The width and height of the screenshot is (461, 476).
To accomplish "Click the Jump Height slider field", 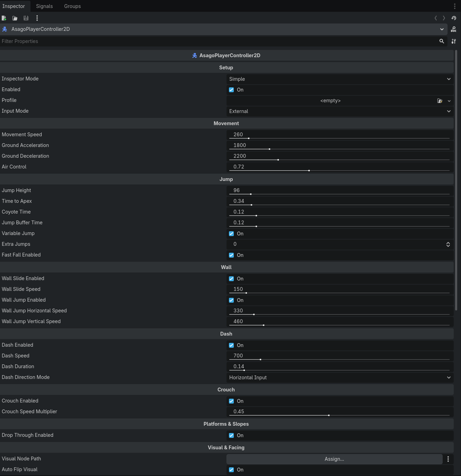I will [340, 191].
